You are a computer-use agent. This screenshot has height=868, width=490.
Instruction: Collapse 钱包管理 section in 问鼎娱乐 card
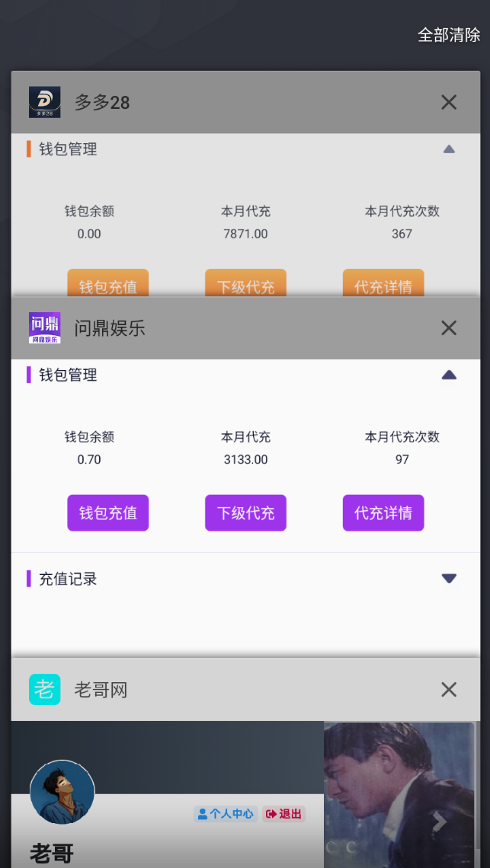449,375
